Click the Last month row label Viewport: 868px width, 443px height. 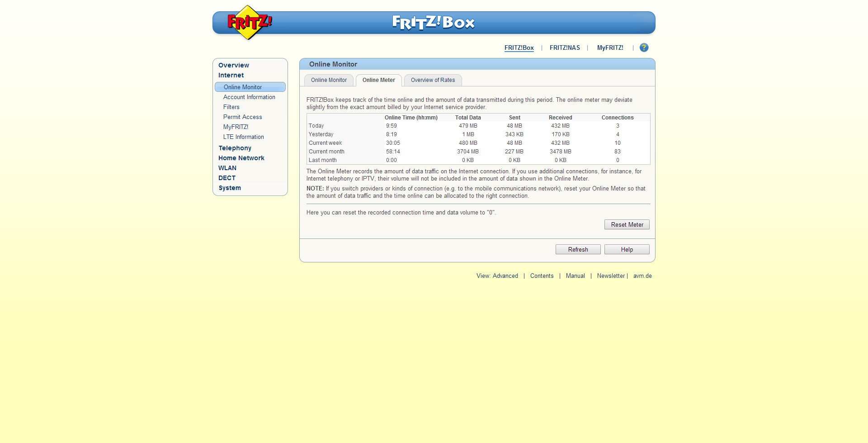click(323, 160)
